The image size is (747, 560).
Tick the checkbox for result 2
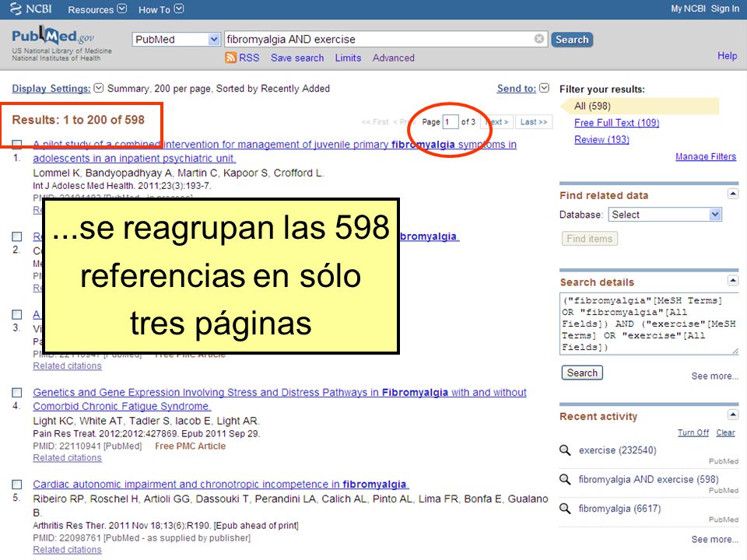pos(16,236)
